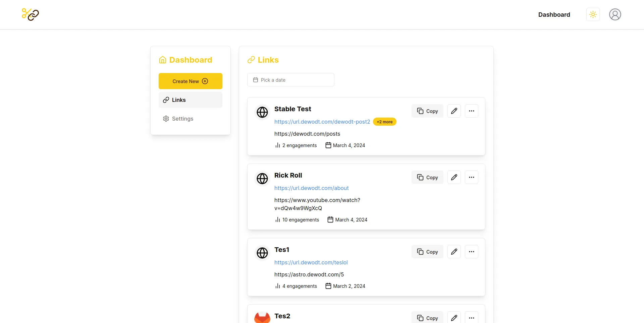
Task: Open the calendar icon inside Pick a date
Action: tap(256, 80)
